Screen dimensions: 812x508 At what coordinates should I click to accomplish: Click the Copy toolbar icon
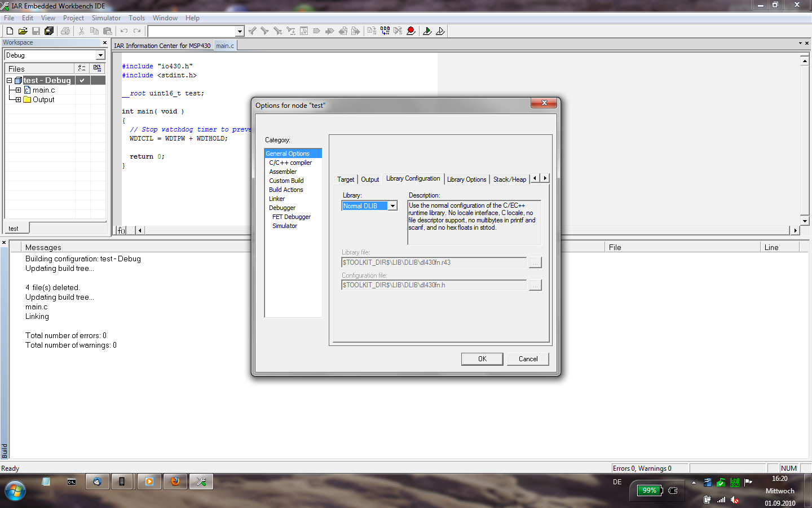coord(94,31)
